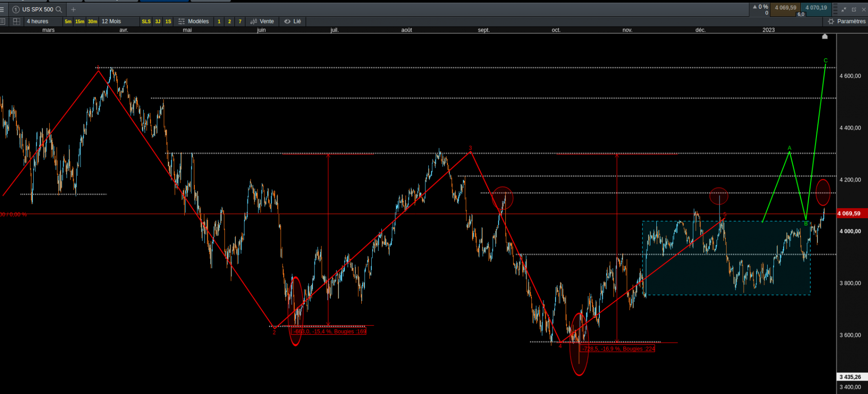
Task: Open the Paramètres gear settings
Action: 847,21
